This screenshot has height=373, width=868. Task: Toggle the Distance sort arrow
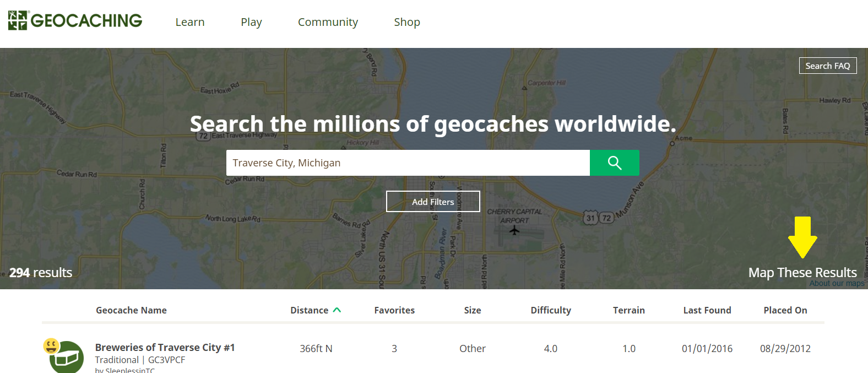point(337,310)
